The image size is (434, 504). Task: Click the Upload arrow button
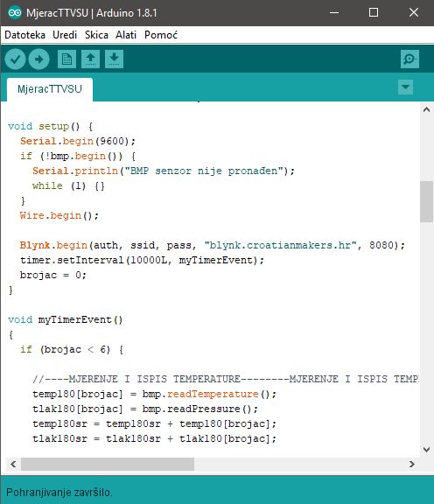38,59
